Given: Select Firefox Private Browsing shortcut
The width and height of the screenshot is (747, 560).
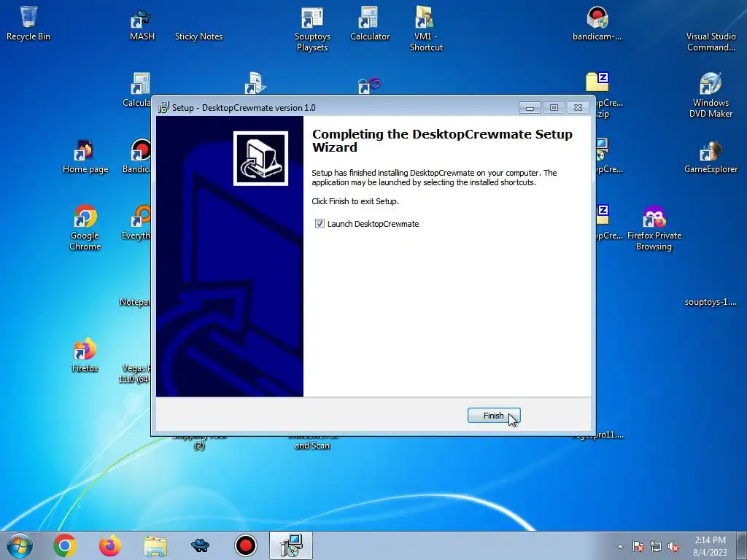Looking at the screenshot, I should 654,228.
